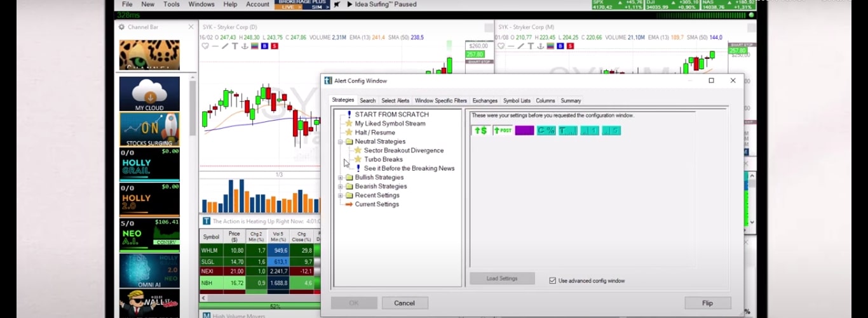
Task: Click the red S sell icon
Action: point(275,46)
